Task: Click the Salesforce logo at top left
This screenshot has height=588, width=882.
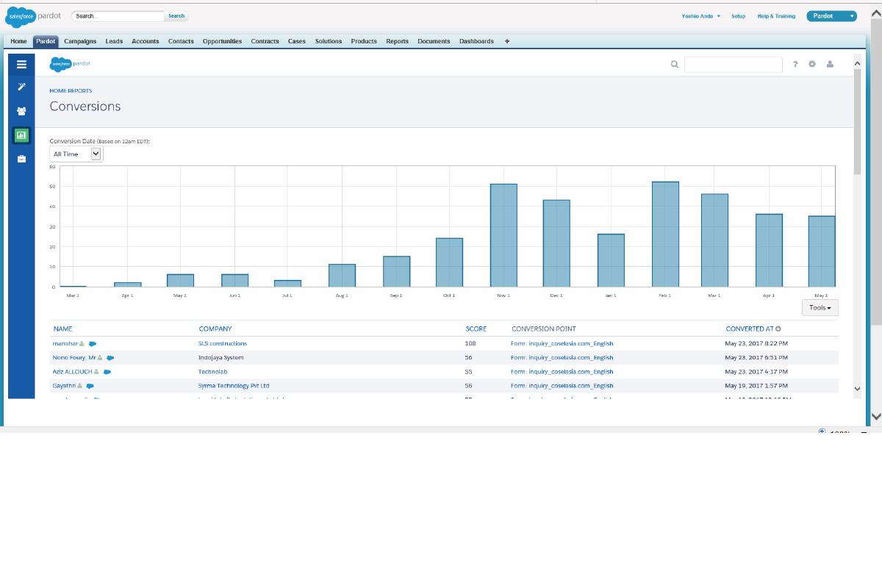Action: (20, 15)
